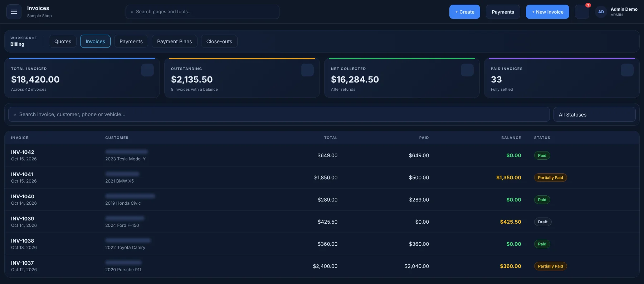Select invoice INV-1040
Screen dimensions: 644x284
click(x=23, y=196)
